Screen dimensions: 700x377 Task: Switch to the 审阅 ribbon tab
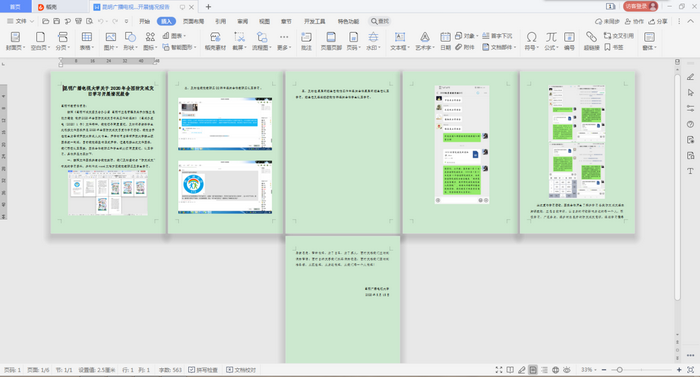[242, 21]
